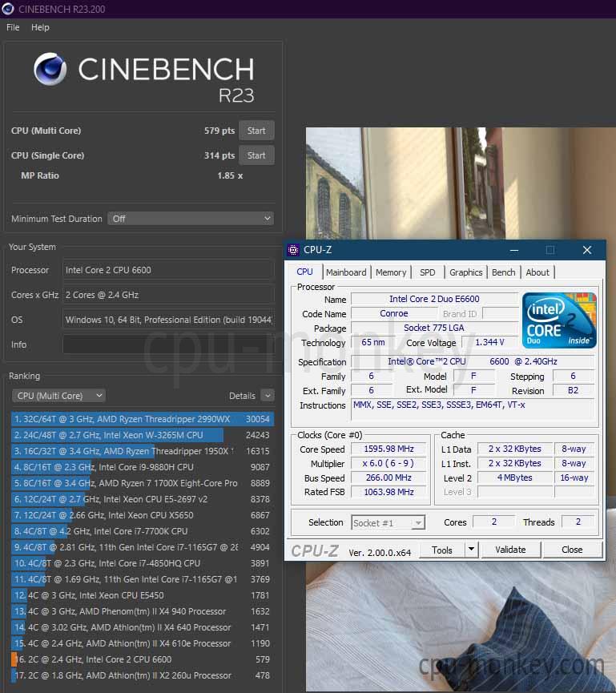Click the Core Voltage value 1.344 V
616x693 pixels.
(x=489, y=342)
